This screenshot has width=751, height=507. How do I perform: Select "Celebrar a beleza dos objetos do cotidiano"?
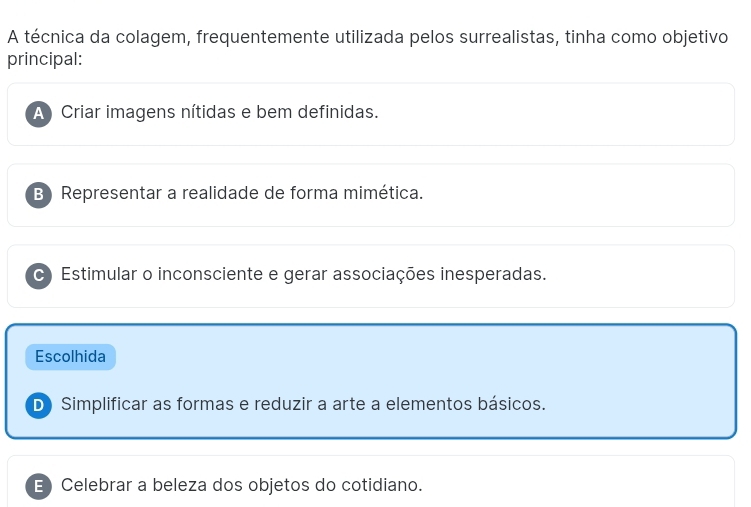click(240, 486)
